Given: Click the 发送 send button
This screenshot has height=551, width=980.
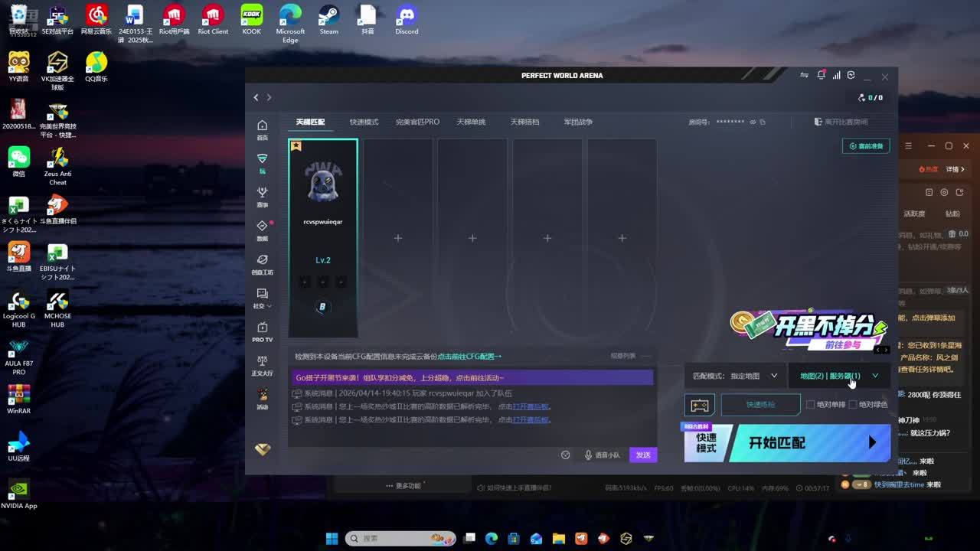Looking at the screenshot, I should [643, 455].
